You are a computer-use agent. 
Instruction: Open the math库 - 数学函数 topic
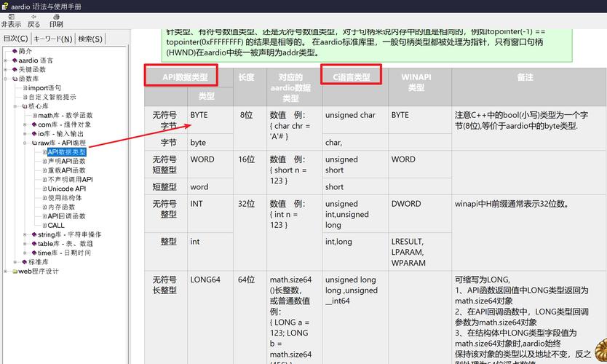coord(65,116)
